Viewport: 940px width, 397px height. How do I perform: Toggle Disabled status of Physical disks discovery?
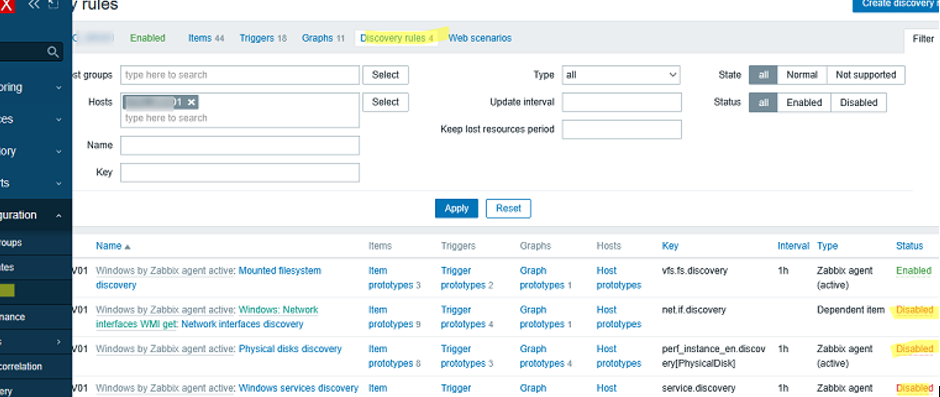pos(915,348)
